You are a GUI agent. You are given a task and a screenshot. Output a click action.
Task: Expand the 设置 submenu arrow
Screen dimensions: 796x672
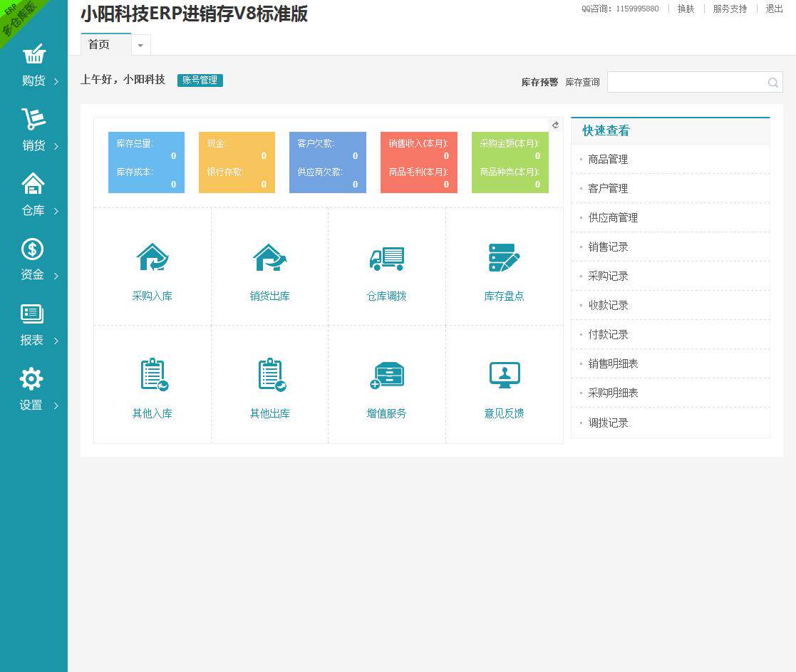56,405
